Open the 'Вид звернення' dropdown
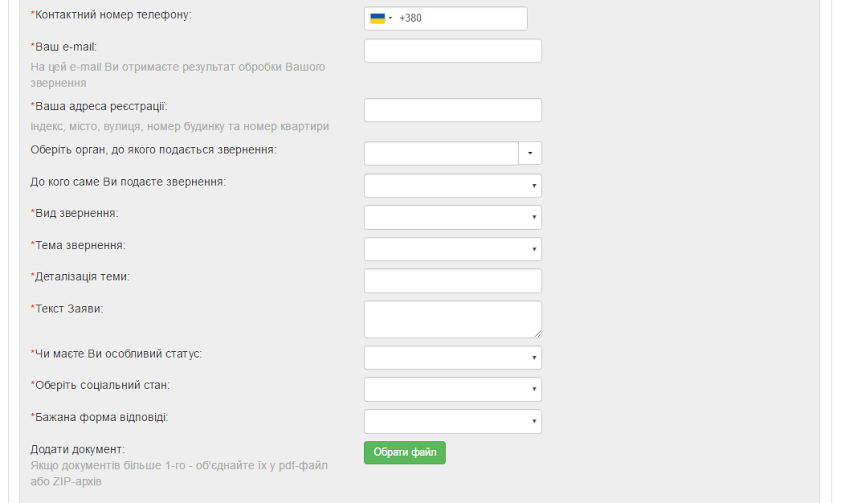This screenshot has height=503, width=841. click(452, 218)
